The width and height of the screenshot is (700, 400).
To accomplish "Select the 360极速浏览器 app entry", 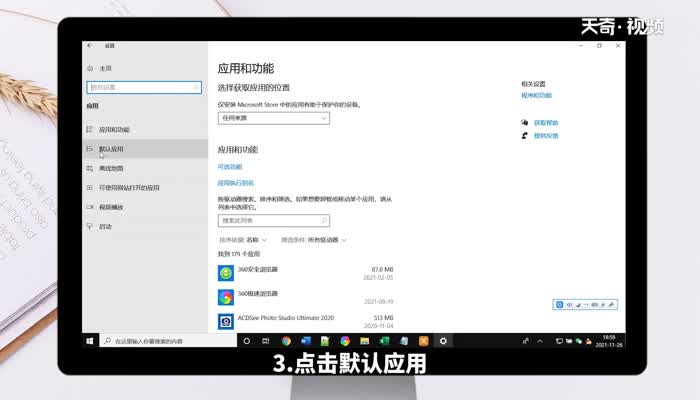I will pyautogui.click(x=305, y=297).
